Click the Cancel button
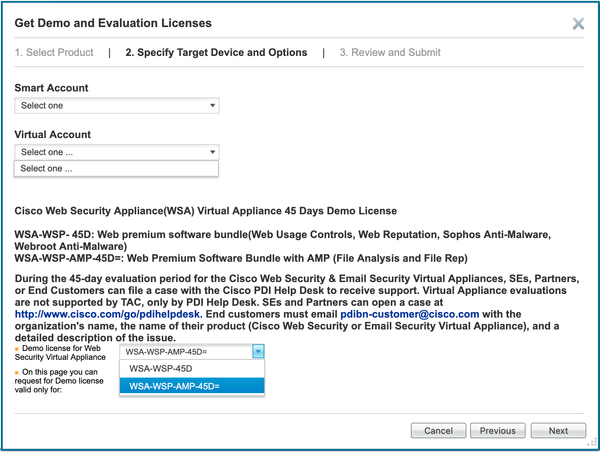 (439, 431)
